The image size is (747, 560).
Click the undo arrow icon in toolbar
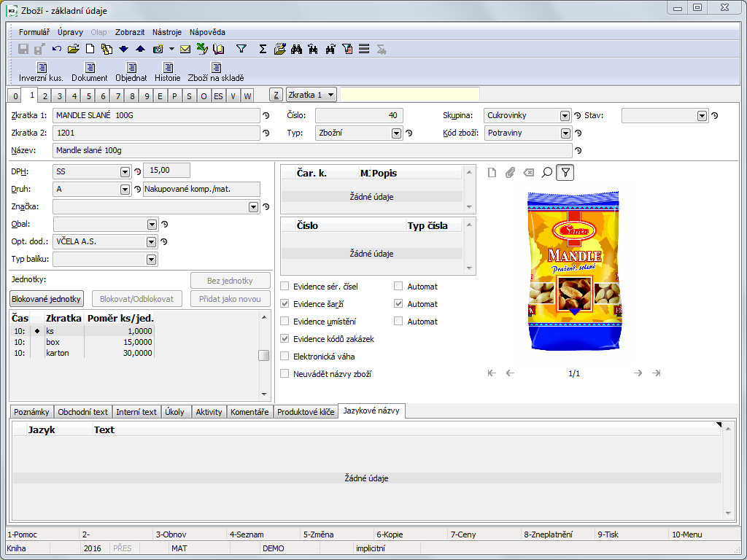57,49
